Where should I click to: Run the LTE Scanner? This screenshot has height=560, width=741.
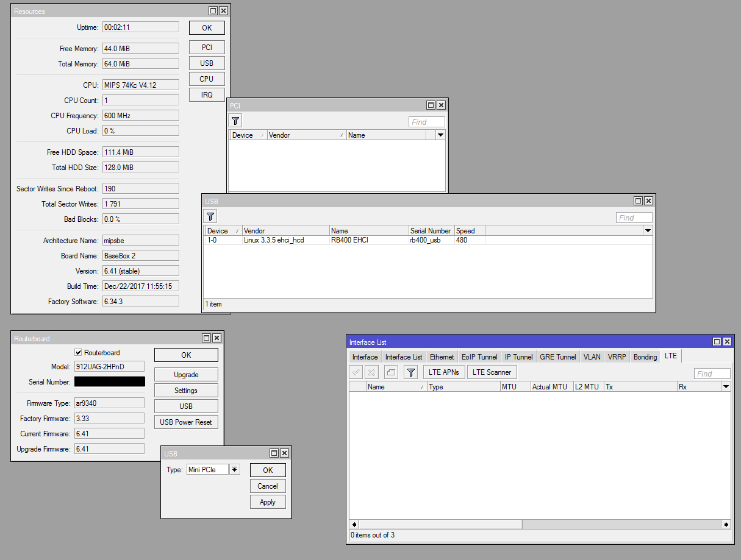(492, 372)
